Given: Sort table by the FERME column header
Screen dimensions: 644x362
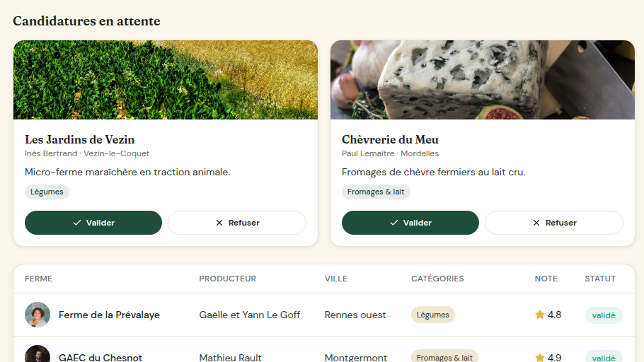Looking at the screenshot, I should point(39,279).
